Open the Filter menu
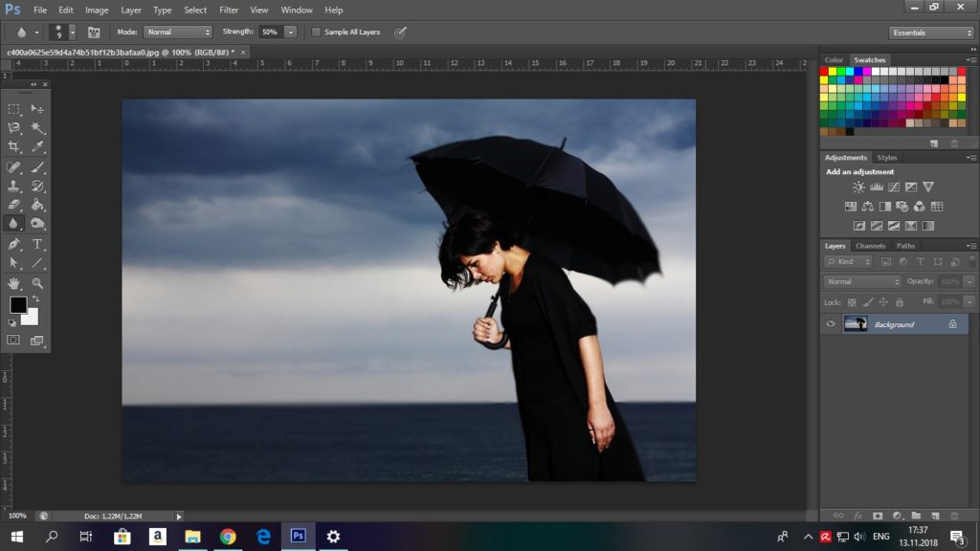 229,10
